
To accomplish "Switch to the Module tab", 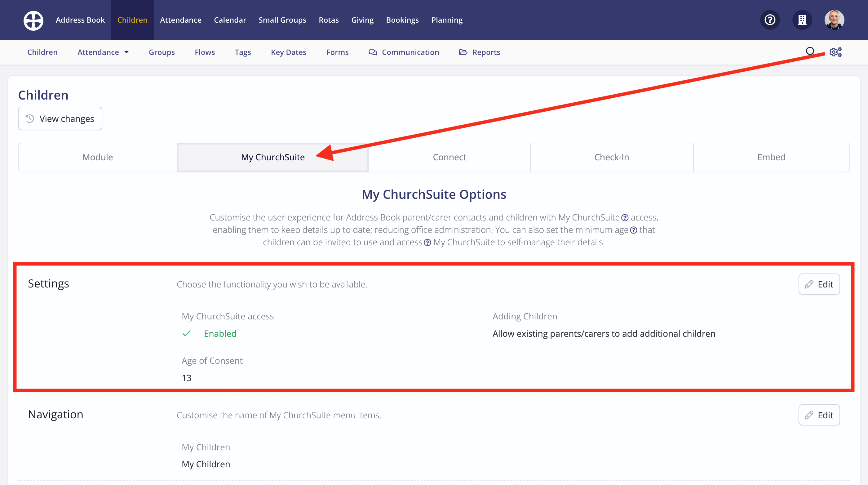I will point(98,158).
